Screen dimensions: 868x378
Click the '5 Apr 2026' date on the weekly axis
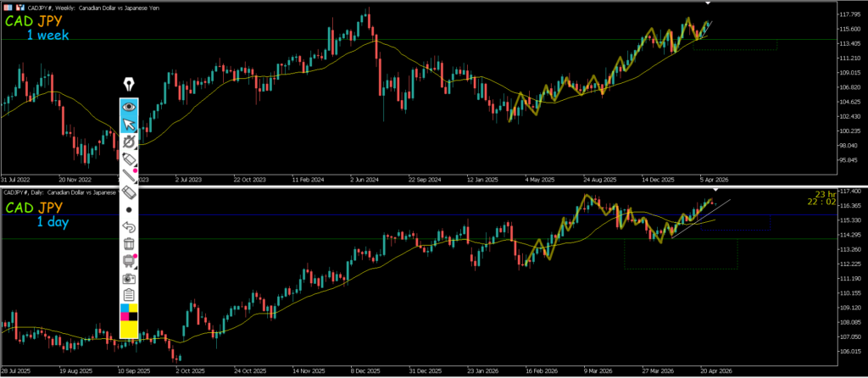pos(715,181)
